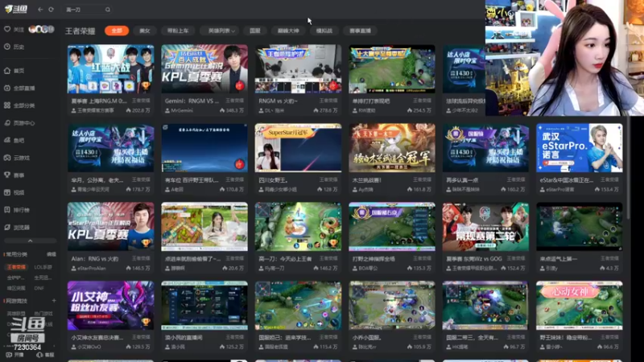
Task: Focus the search field containing 高一刀
Action: [x=88, y=10]
